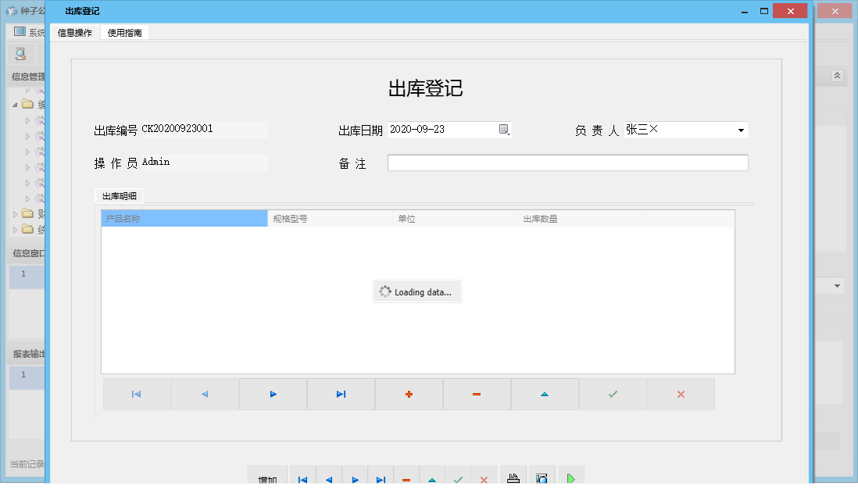The width and height of the screenshot is (858, 504).
Task: Advance to the next record
Action: 273,394
